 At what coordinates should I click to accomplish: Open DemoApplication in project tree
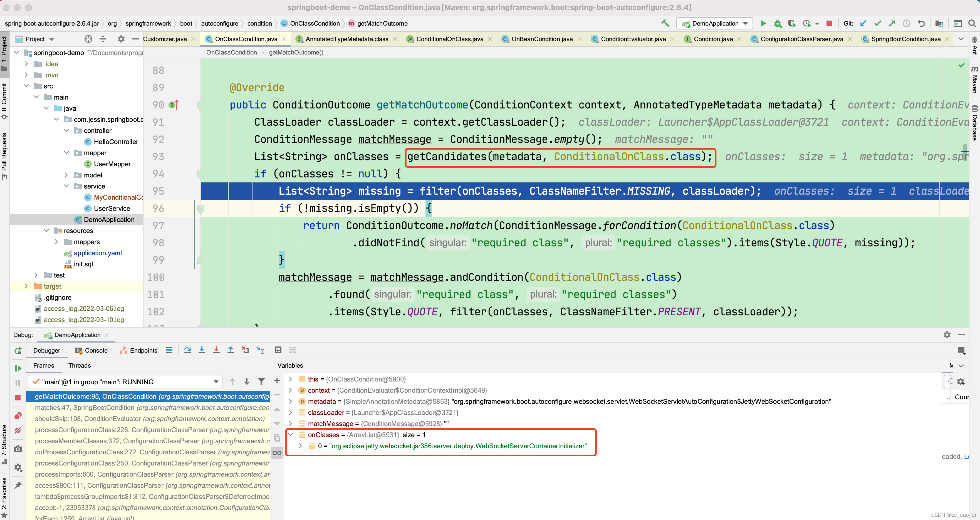click(x=109, y=219)
